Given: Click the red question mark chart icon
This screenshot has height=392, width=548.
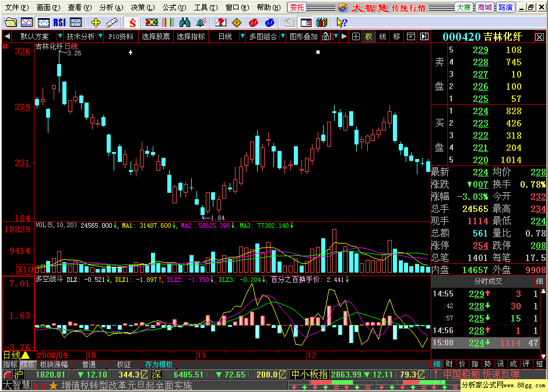Looking at the screenshot, I should [x=220, y=23].
